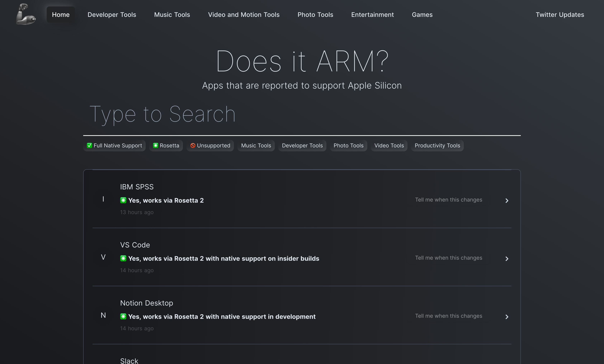Click the robotic arm site logo
604x364 pixels.
[26, 14]
